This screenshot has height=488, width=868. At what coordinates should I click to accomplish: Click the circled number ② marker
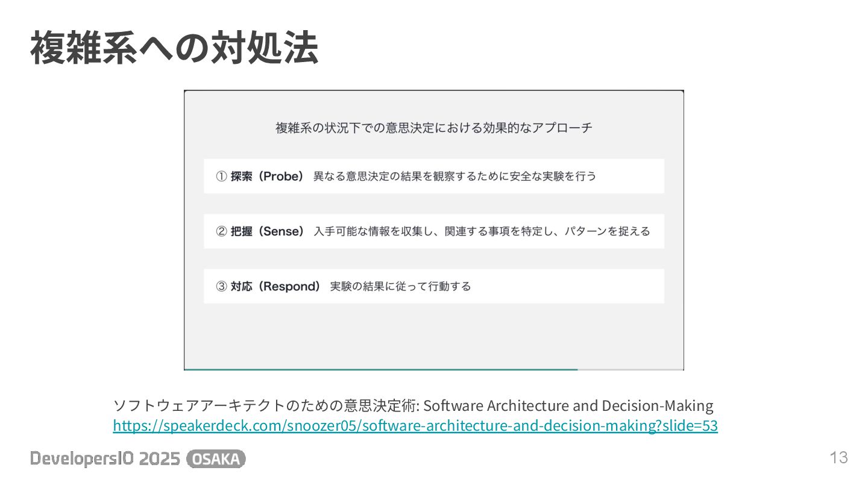coord(221,231)
